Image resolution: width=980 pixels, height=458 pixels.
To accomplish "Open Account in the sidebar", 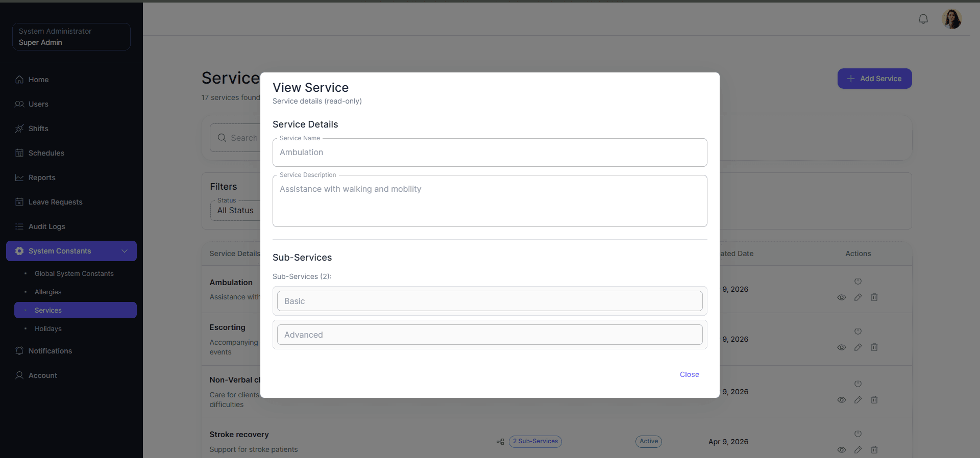I will coord(71,375).
